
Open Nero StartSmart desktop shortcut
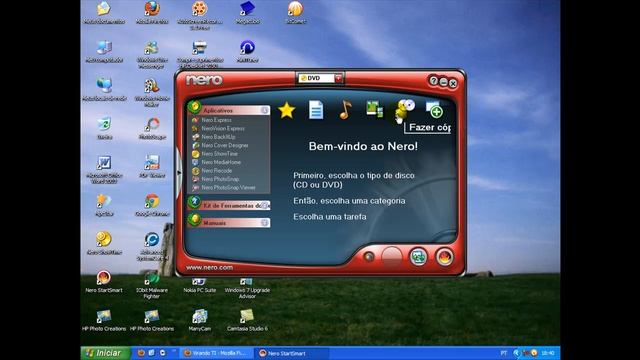click(x=104, y=281)
